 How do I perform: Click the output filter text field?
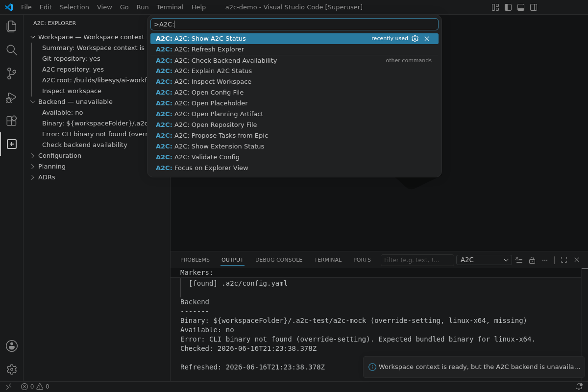[x=417, y=260]
